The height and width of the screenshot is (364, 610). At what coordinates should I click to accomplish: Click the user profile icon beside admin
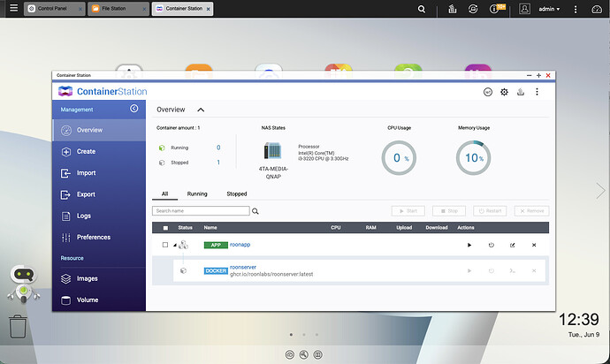(x=524, y=9)
